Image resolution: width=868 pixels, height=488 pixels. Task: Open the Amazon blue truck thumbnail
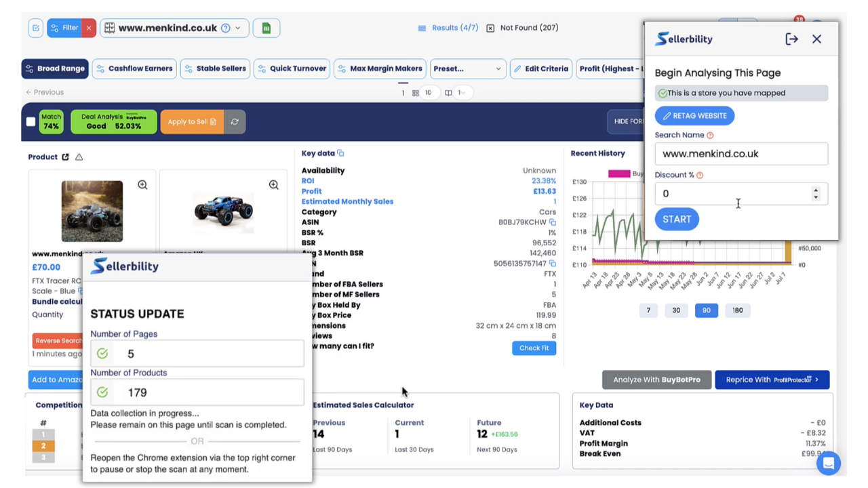coord(223,211)
